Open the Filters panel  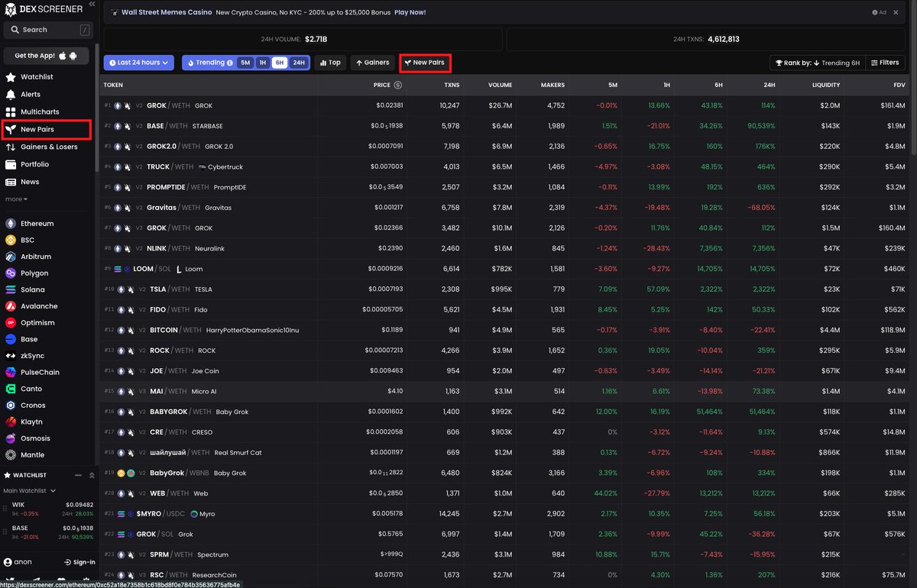[x=885, y=63]
